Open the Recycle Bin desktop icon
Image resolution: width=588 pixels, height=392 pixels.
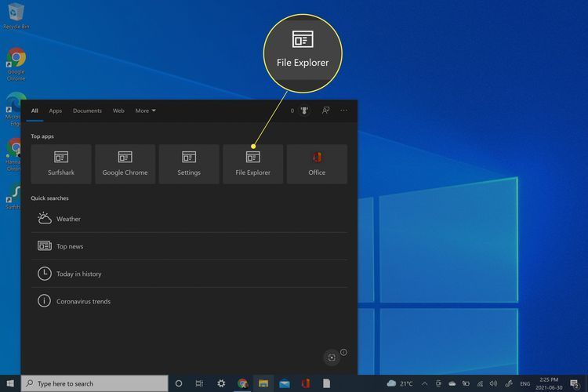coord(15,14)
